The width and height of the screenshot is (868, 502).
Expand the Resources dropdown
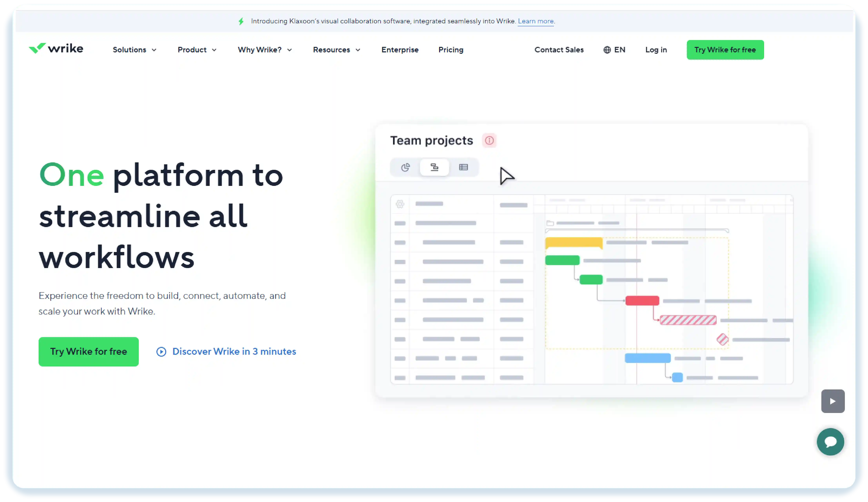click(336, 50)
